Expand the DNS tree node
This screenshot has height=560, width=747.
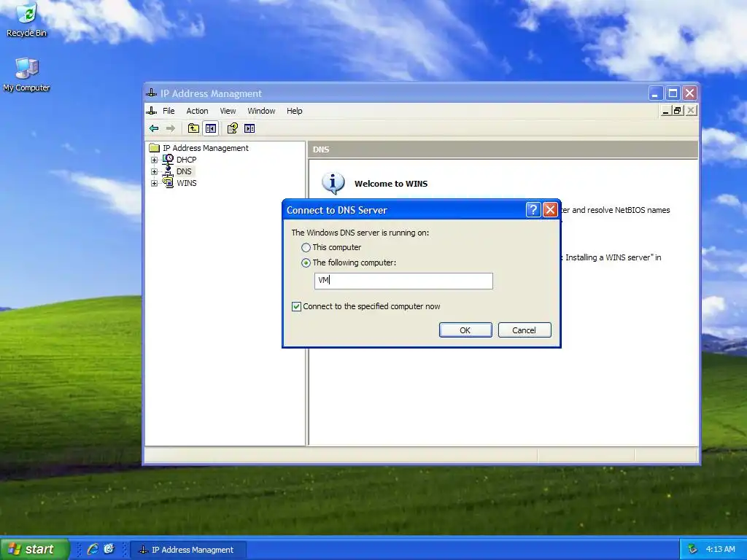(154, 171)
